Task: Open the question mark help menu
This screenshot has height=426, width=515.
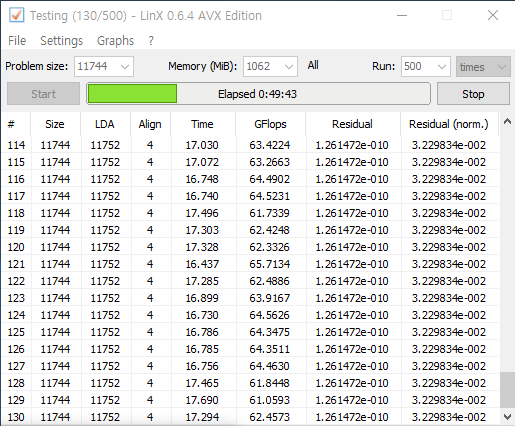Action: [151, 41]
